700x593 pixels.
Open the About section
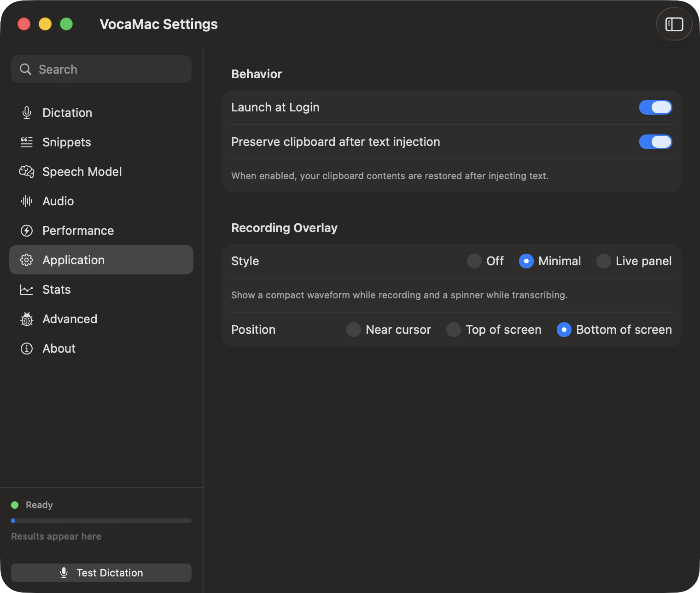[x=101, y=349]
